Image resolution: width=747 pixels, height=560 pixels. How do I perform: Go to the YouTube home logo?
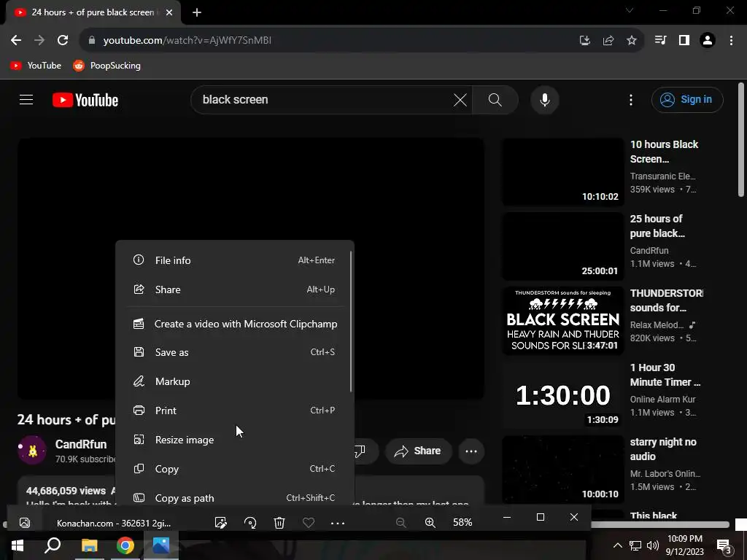pyautogui.click(x=85, y=100)
